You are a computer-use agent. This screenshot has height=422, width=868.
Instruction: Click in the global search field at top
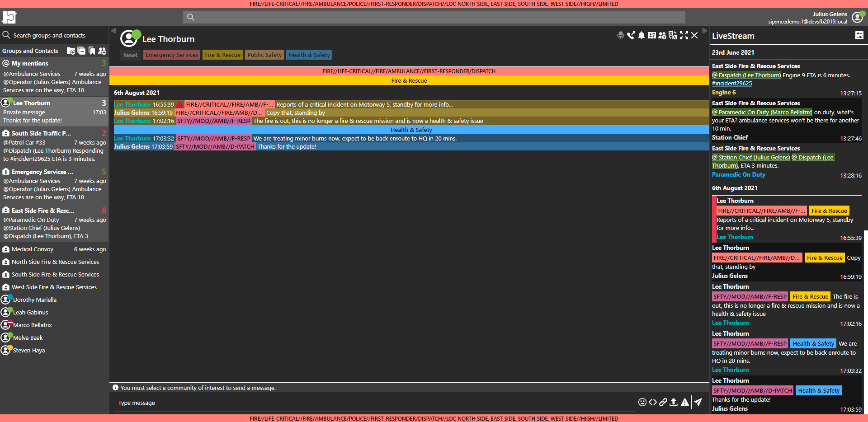tap(434, 17)
